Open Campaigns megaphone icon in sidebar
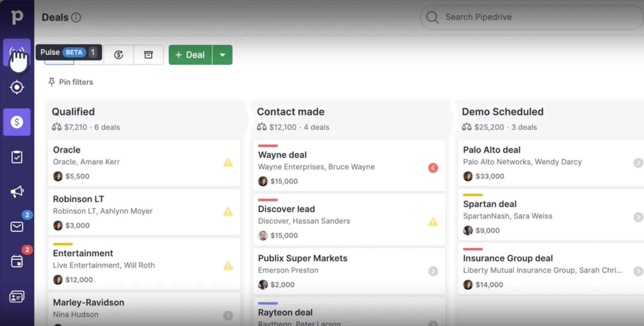The image size is (644, 326). point(17,192)
